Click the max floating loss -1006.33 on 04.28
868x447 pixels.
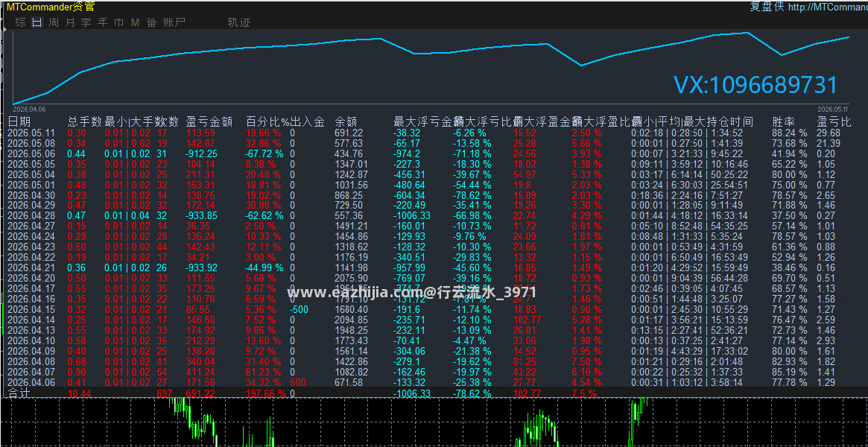412,216
